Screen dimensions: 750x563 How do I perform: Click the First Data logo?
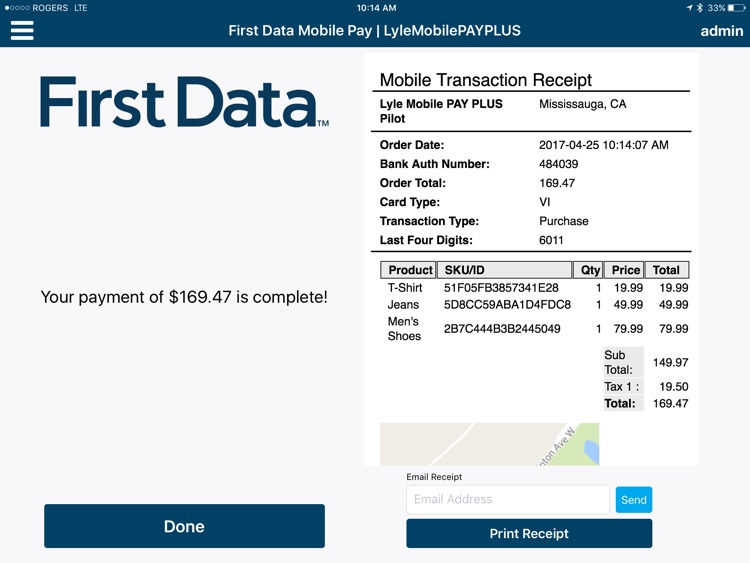pos(185,102)
